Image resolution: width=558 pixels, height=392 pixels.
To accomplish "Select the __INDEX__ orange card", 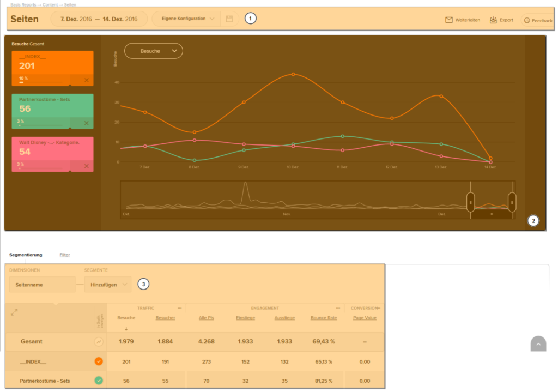I will [x=53, y=68].
